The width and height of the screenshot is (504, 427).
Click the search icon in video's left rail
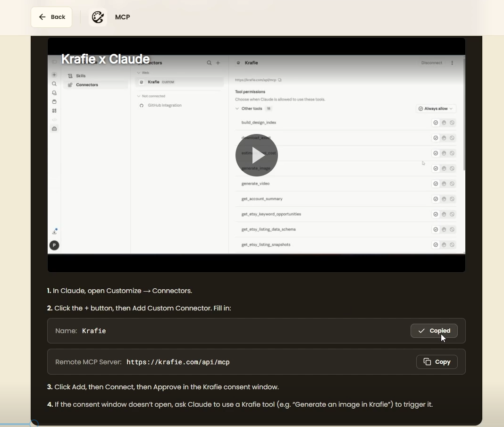tap(54, 84)
